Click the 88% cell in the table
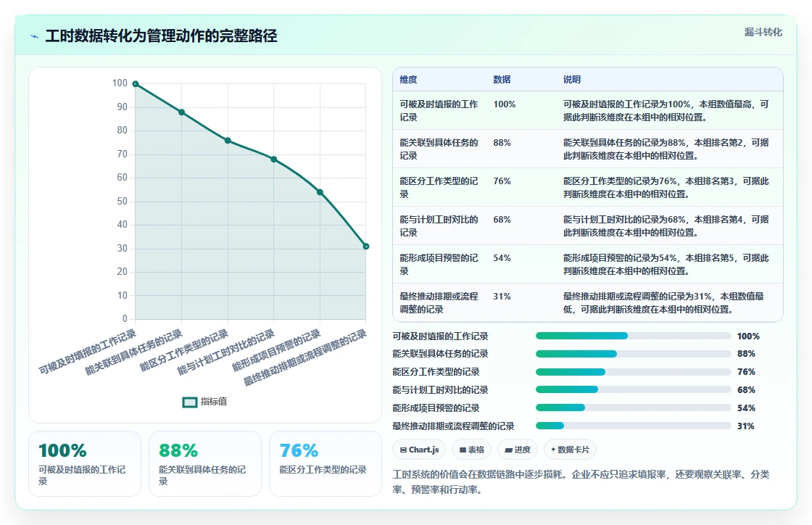Image resolution: width=812 pixels, height=525 pixels. click(x=502, y=142)
